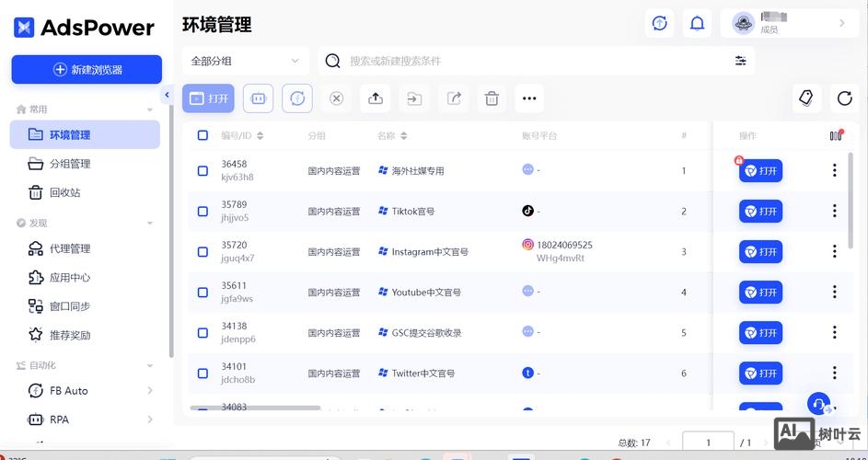Open the 海外社媒专用 browser profile
Screen dimensions: 868x460
click(x=760, y=170)
